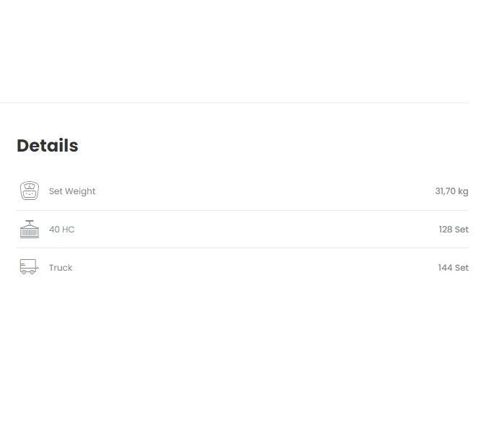Click the divider below the 40 HC row

tap(243, 248)
